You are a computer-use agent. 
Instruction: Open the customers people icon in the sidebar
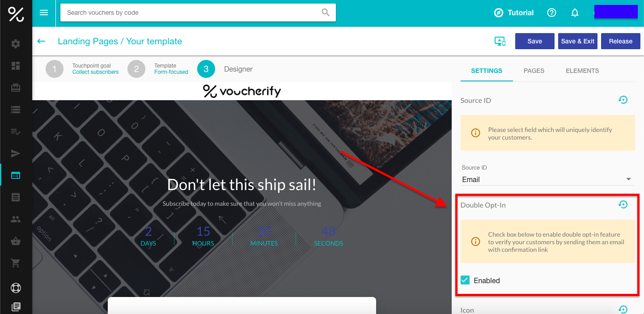click(x=16, y=219)
